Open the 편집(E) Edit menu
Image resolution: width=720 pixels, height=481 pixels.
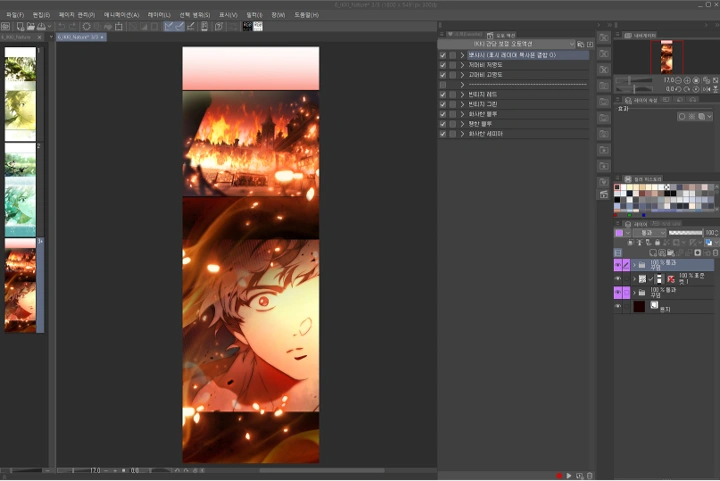tap(41, 15)
